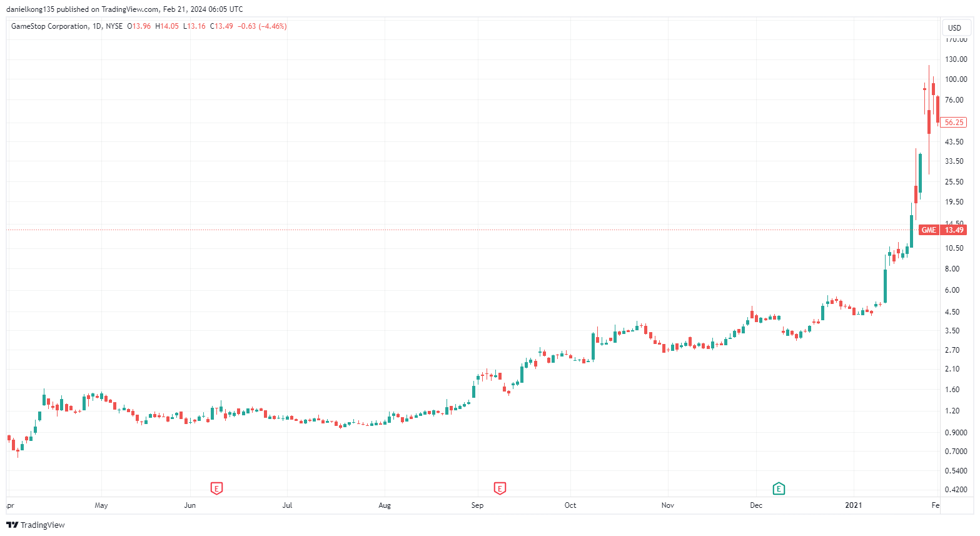Click the TradingView logo at bottom left

[x=36, y=525]
